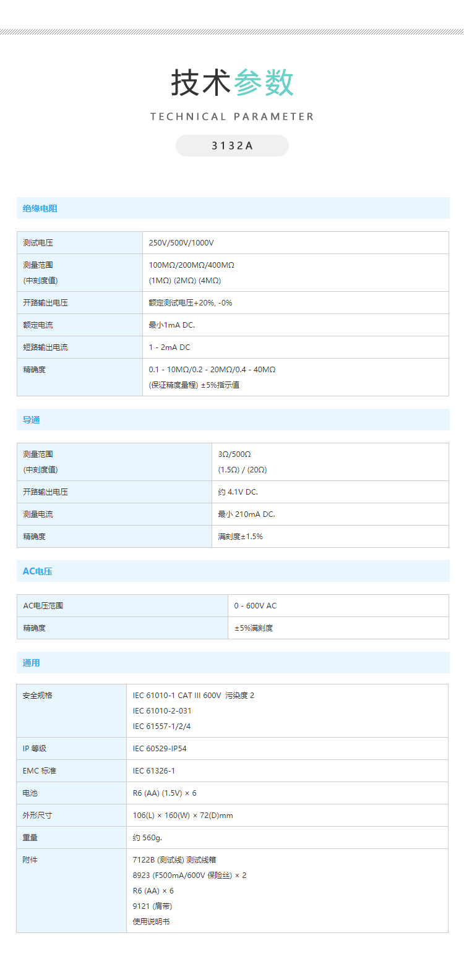464x980 pixels.
Task: Click the 约 4.1V DC. value
Action: 238,492
